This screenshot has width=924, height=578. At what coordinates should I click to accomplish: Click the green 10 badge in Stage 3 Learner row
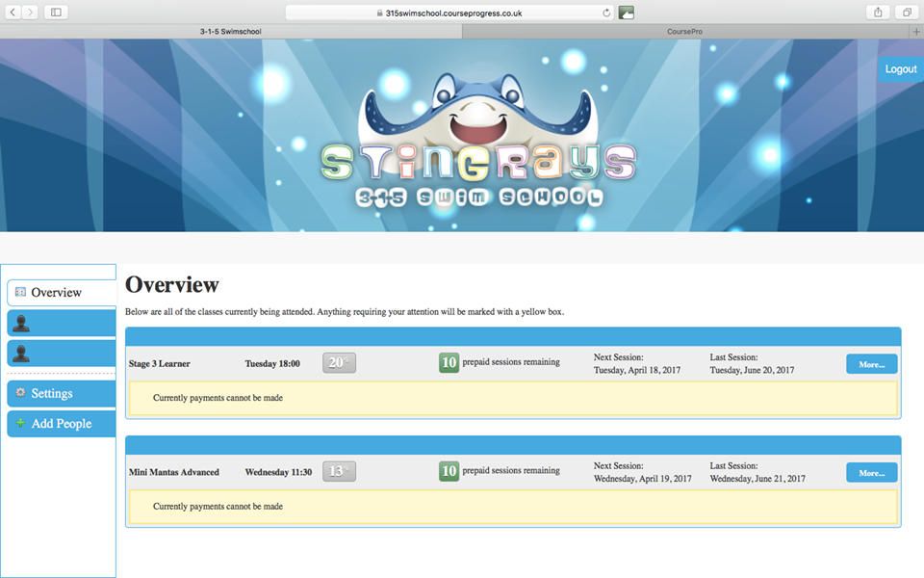[x=449, y=362]
